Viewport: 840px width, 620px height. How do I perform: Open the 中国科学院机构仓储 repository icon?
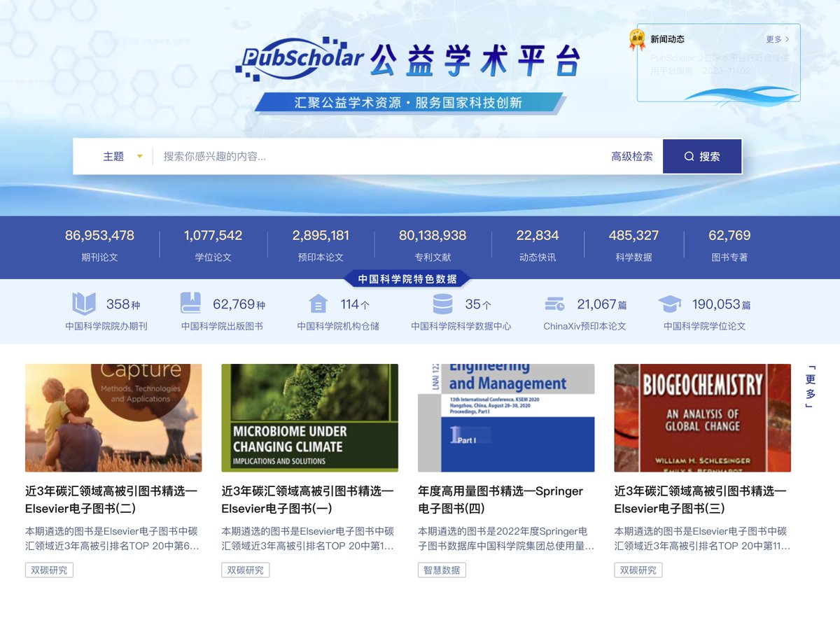318,302
